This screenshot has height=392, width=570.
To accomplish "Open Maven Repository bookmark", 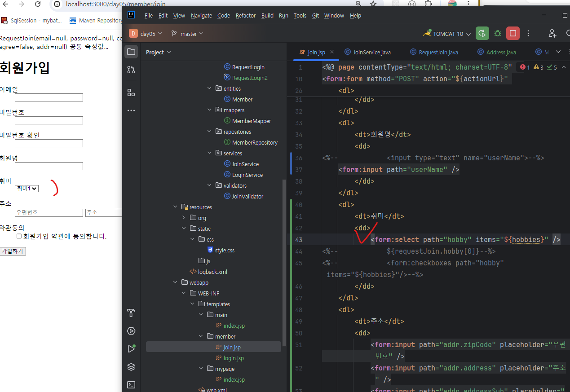I will click(96, 20).
